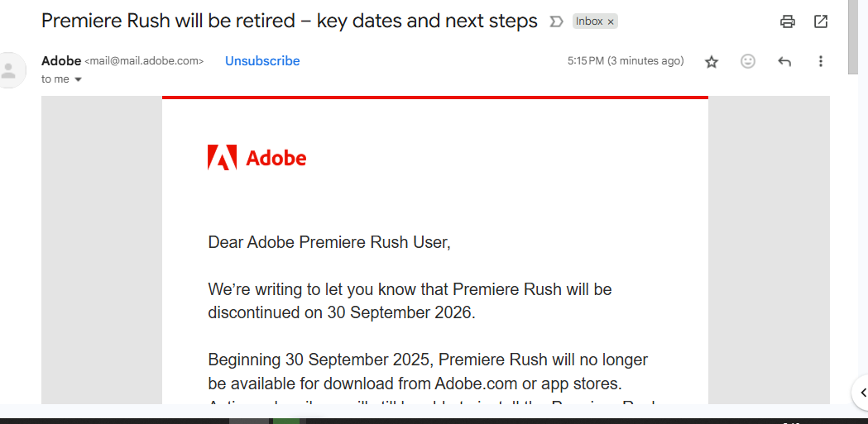Open the More options three-dot menu

(x=821, y=61)
